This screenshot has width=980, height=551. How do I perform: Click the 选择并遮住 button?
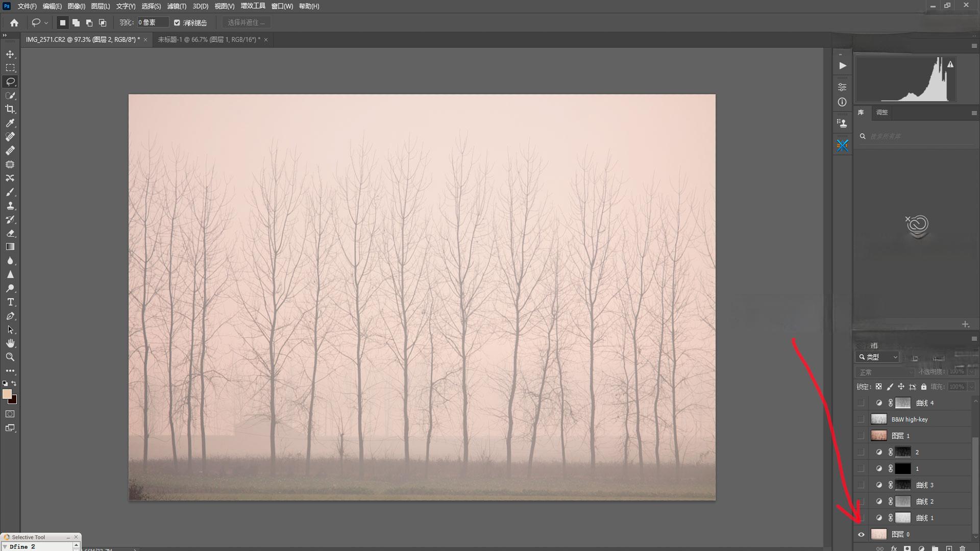[x=246, y=22]
